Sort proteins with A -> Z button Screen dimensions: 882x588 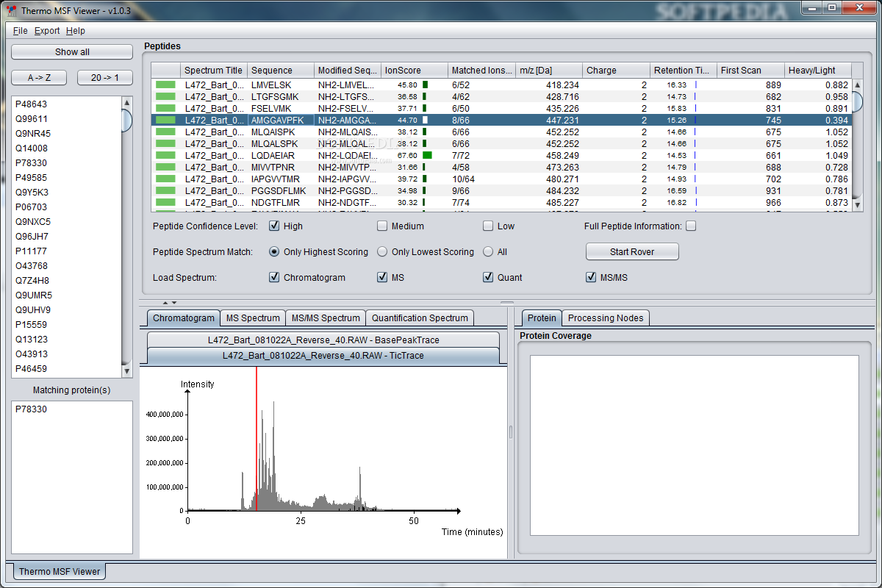click(40, 78)
